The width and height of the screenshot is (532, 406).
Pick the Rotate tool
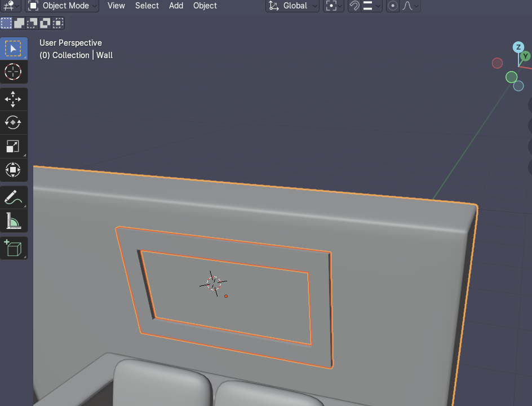click(13, 122)
